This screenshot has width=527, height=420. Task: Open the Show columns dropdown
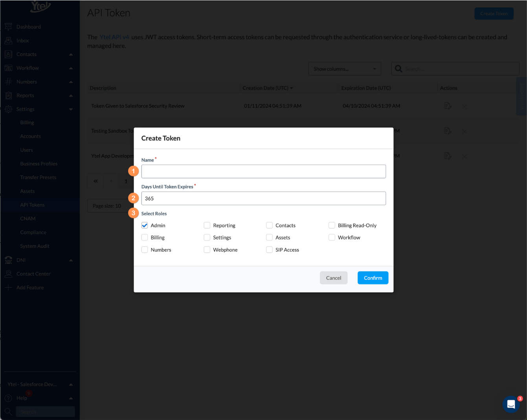345,69
